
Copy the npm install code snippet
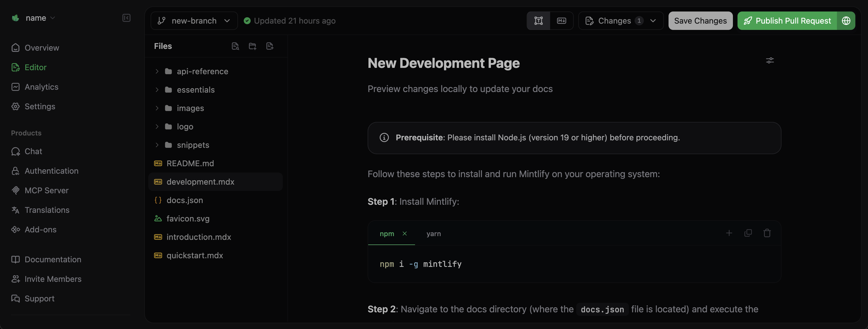(748, 233)
